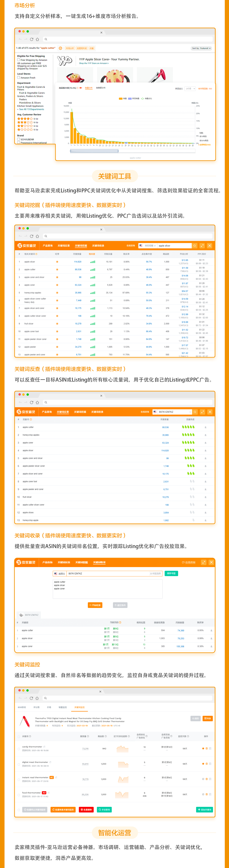
Task: Open the marketplace flag dropdown in the reverse lookup toolbar
Action: (155, 412)
